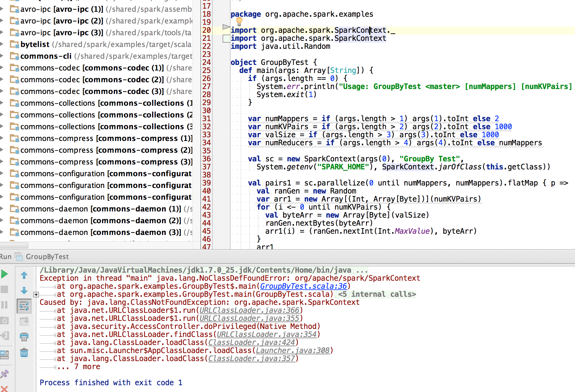The height and width of the screenshot is (392, 575).
Task: Expand the commons-compress (1) node
Action: point(2,138)
